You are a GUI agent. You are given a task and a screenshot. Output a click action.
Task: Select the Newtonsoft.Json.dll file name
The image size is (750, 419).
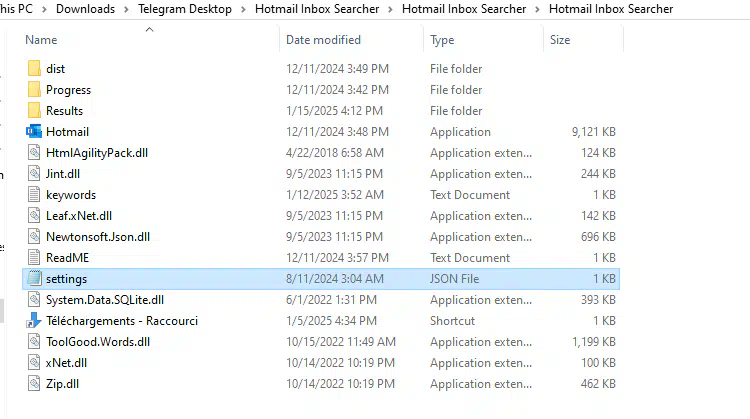click(98, 237)
